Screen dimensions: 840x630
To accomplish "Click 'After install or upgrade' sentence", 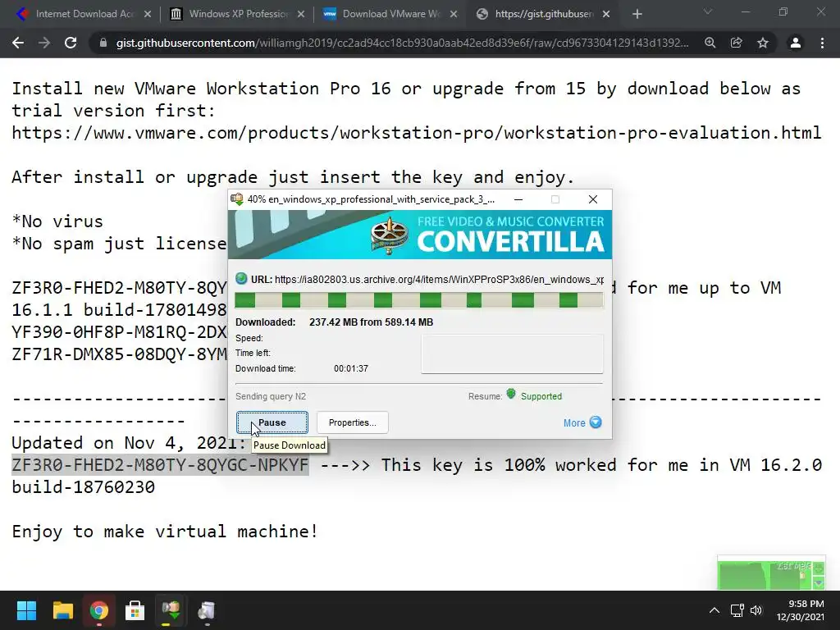I will tap(293, 177).
